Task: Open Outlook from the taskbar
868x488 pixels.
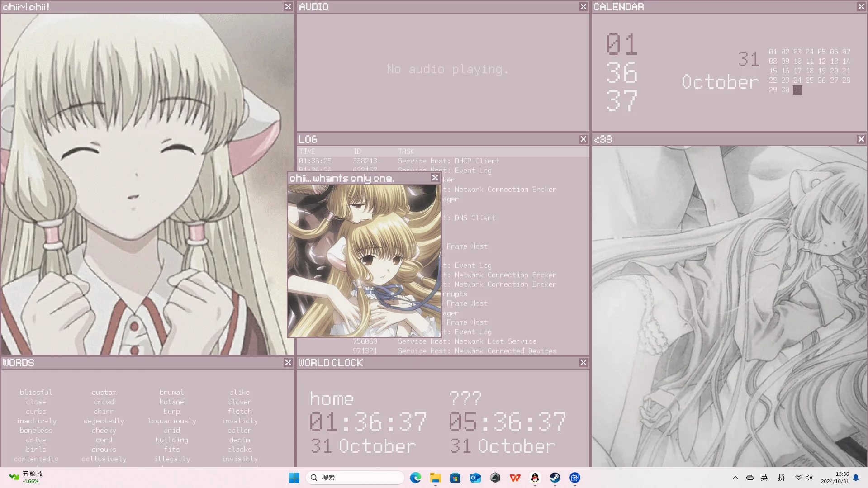Action: (x=475, y=478)
